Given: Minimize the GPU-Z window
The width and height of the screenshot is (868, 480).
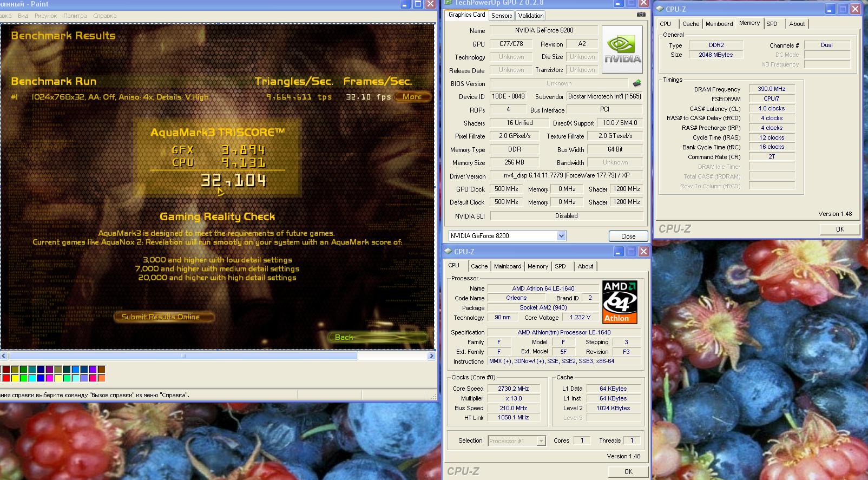Looking at the screenshot, I should (x=619, y=3).
